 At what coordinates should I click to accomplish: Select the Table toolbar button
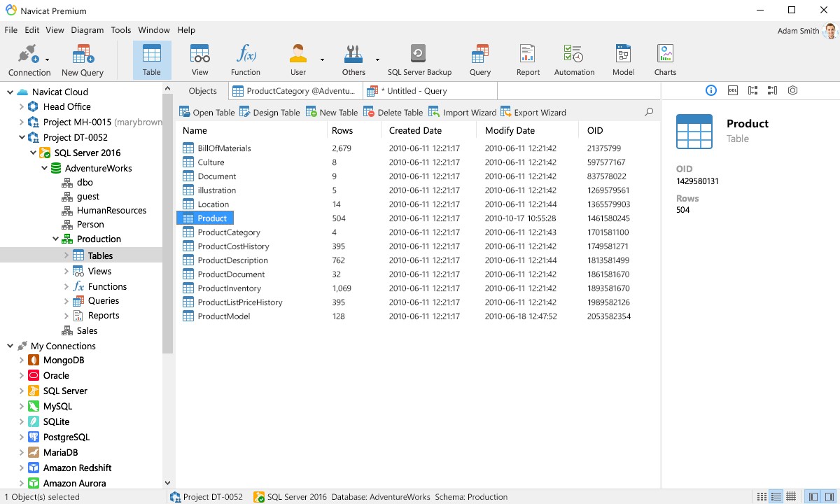pyautogui.click(x=152, y=60)
